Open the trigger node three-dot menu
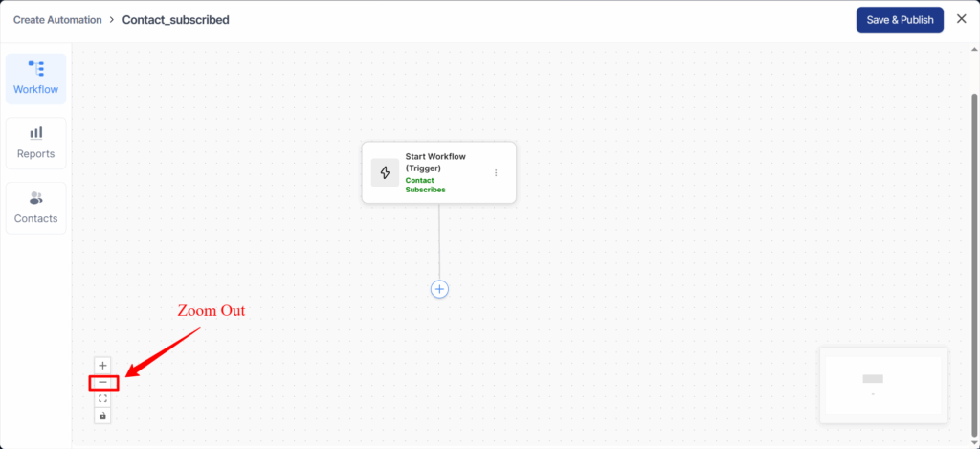 496,173
